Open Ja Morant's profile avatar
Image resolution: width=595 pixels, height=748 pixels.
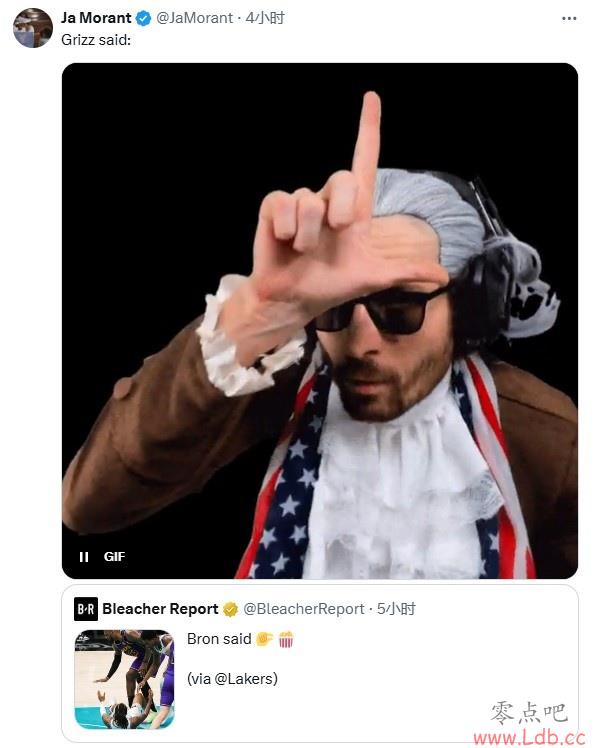point(33,28)
